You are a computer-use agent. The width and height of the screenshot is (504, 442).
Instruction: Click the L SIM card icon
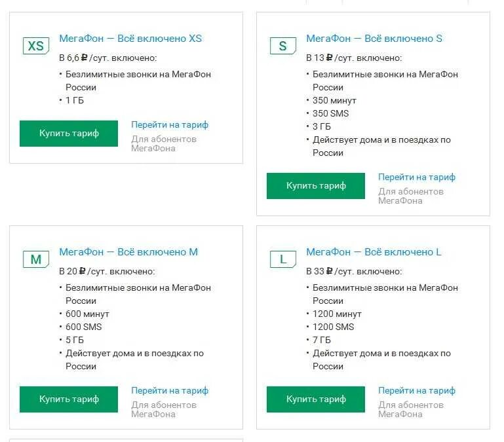283,259
